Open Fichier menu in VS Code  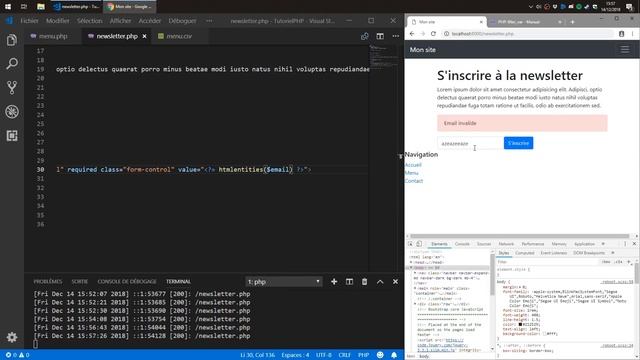pos(29,21)
